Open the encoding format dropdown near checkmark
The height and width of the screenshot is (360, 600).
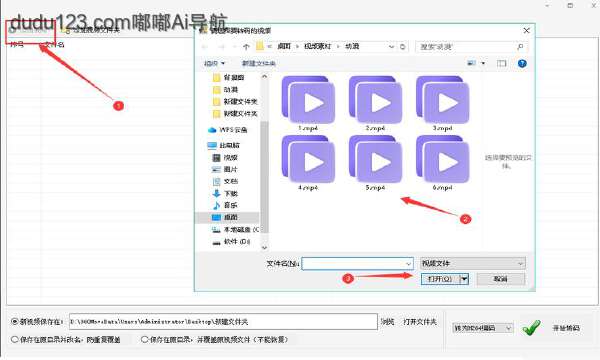pyautogui.click(x=483, y=328)
